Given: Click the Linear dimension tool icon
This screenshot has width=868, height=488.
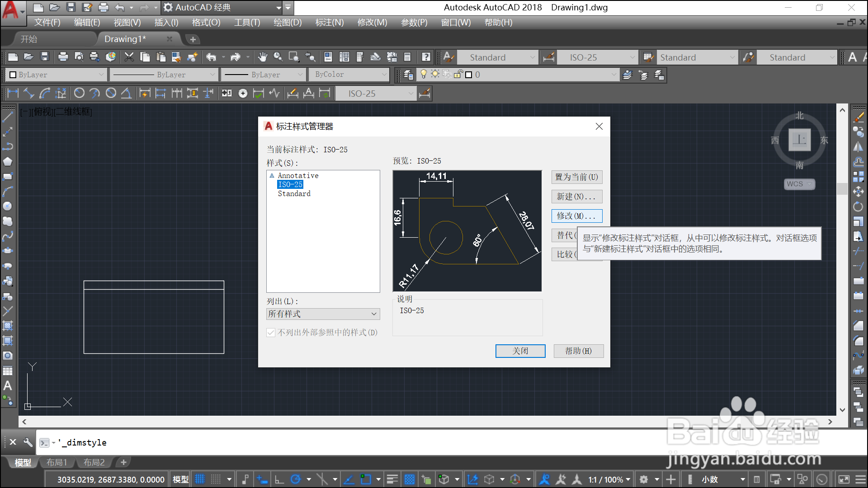Looking at the screenshot, I should tap(13, 94).
